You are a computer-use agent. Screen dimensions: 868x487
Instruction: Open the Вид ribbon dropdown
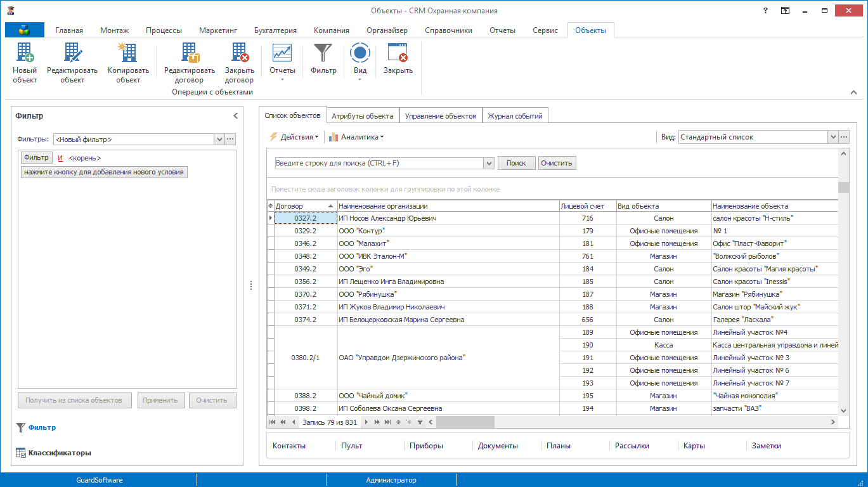pos(360,63)
